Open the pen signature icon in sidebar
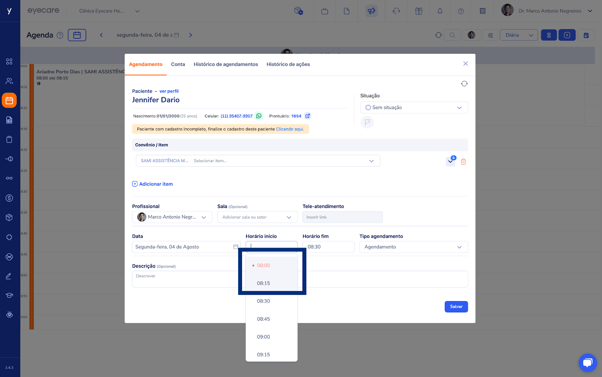602x377 pixels. [x=9, y=276]
